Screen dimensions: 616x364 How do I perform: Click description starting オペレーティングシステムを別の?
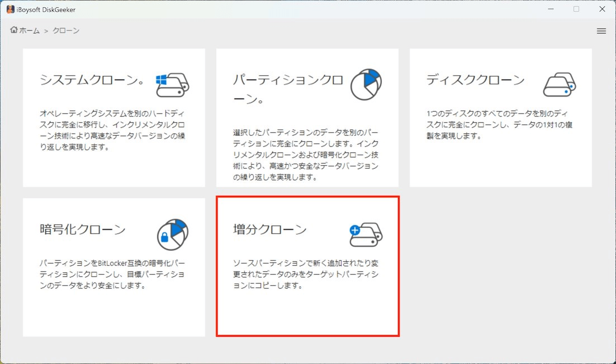(112, 130)
